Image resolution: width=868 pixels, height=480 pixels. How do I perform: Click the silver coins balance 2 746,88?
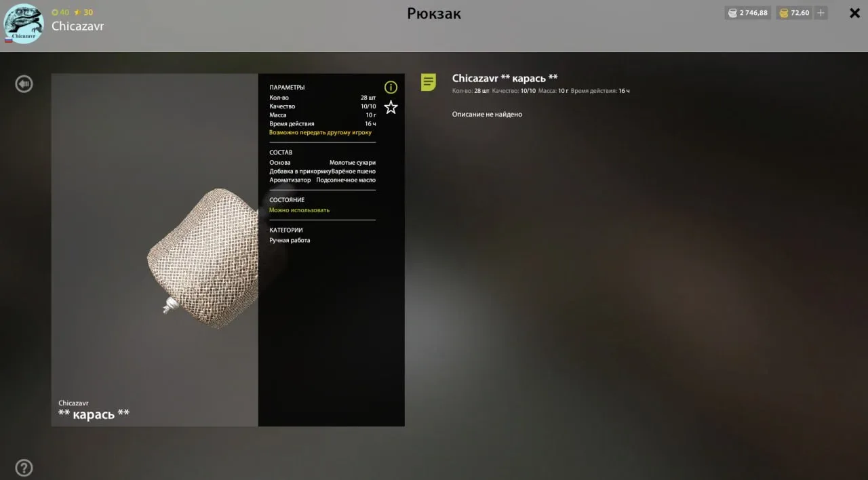pyautogui.click(x=747, y=13)
